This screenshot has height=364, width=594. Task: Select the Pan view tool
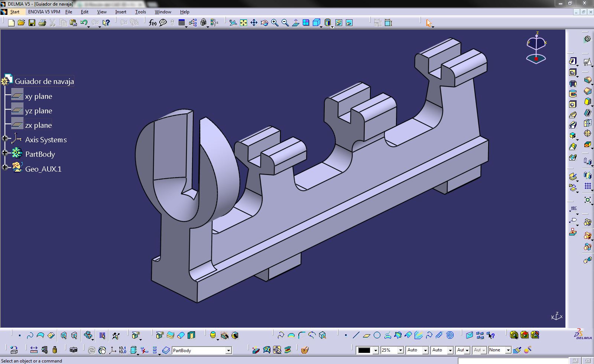(254, 23)
